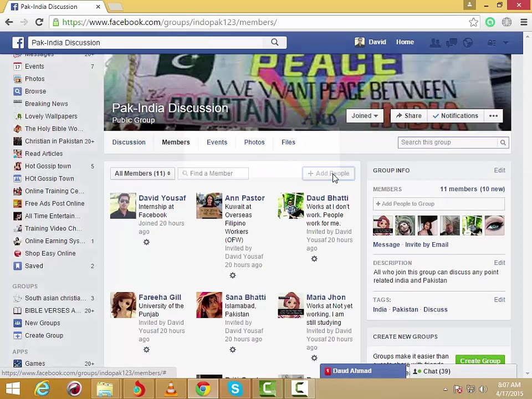Click Find a Member field

(x=213, y=173)
